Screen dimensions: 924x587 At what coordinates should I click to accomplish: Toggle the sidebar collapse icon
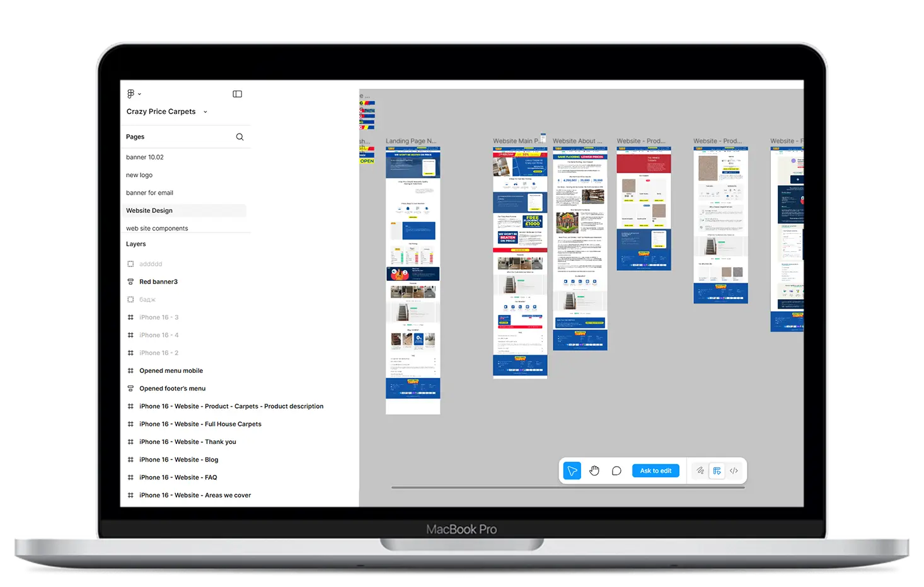tap(238, 94)
